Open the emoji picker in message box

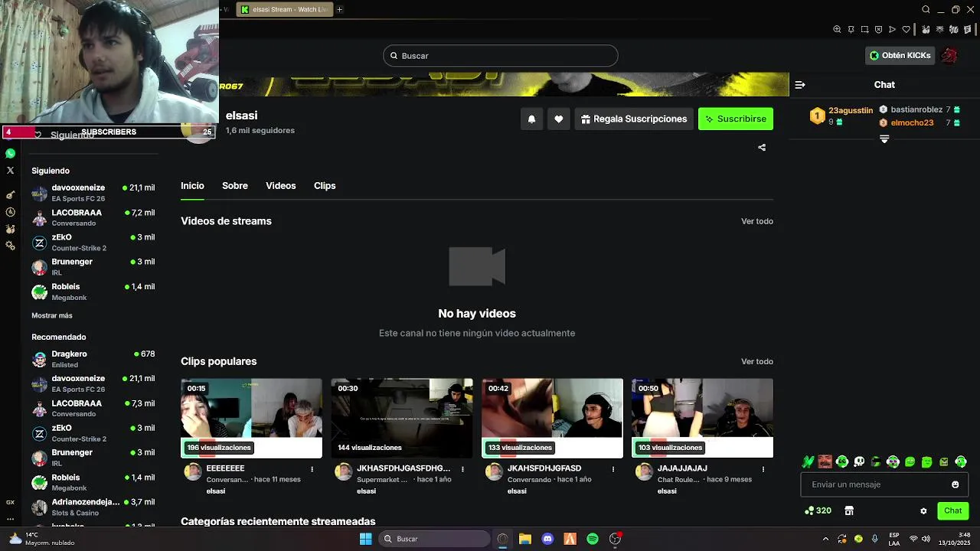coord(955,484)
